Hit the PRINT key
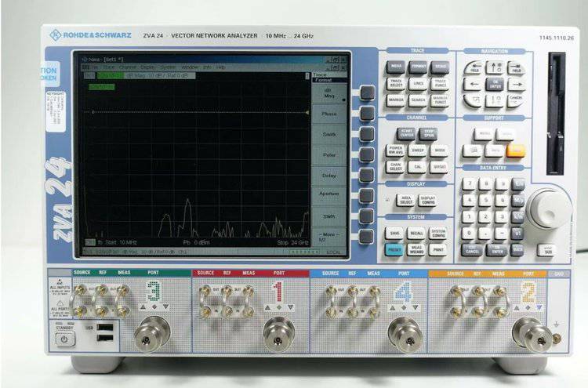The height and width of the screenshot is (388, 588). click(x=438, y=249)
